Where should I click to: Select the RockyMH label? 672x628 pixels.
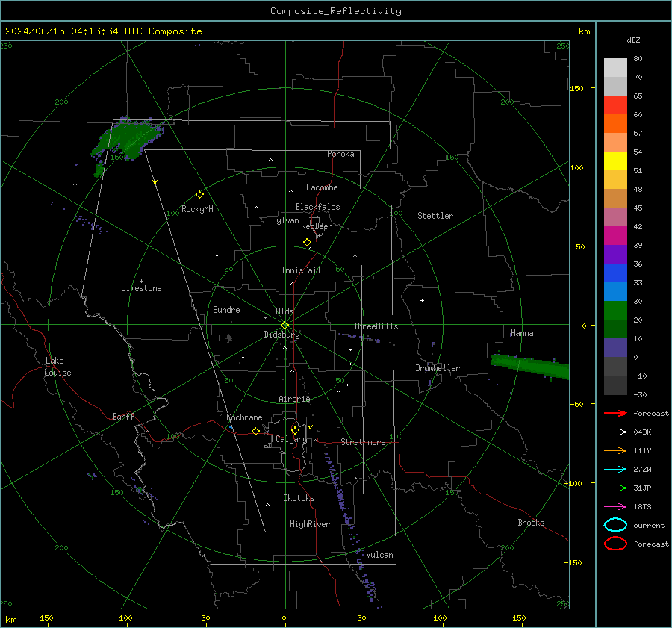197,209
